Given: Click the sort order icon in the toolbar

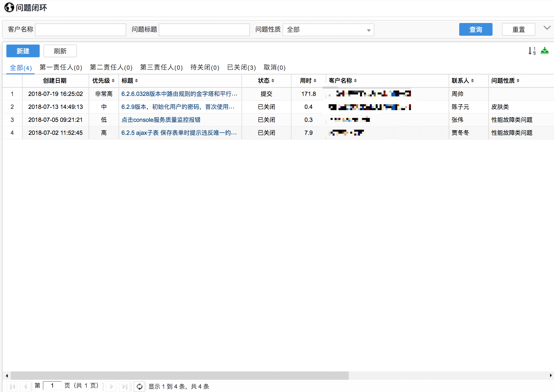Looking at the screenshot, I should click(x=532, y=51).
